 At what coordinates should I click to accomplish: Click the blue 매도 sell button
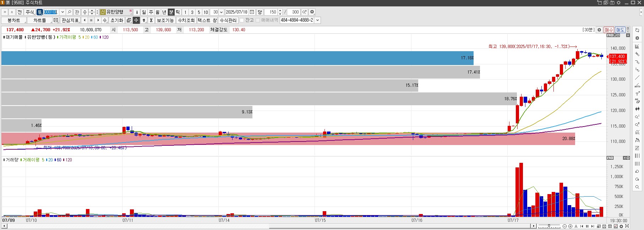point(620,30)
